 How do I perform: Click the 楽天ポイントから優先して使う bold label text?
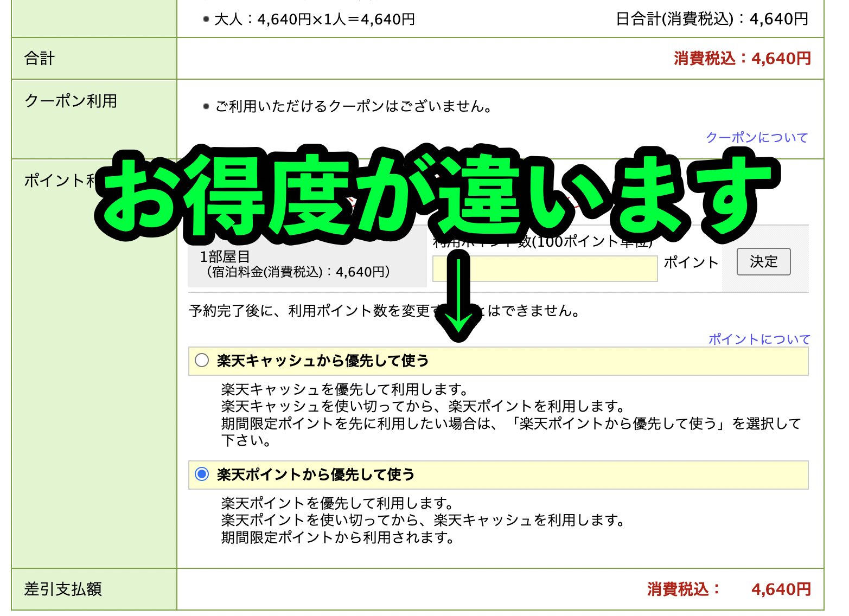pyautogui.click(x=316, y=474)
